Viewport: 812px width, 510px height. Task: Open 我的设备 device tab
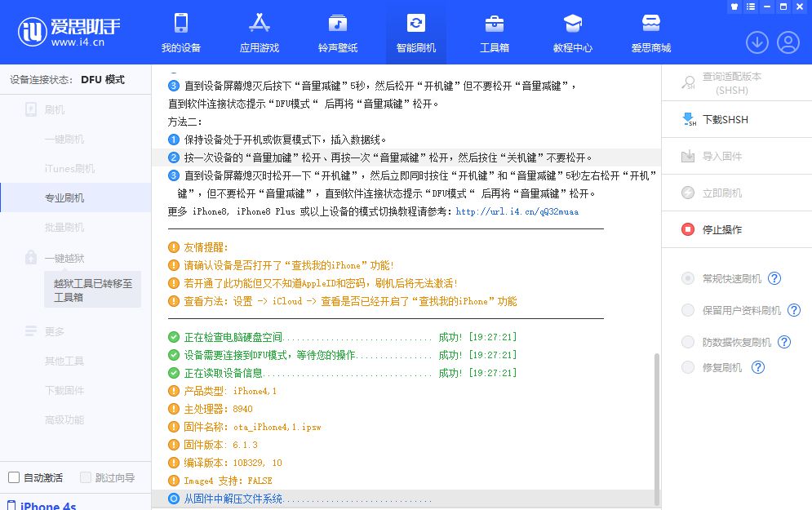[x=180, y=33]
